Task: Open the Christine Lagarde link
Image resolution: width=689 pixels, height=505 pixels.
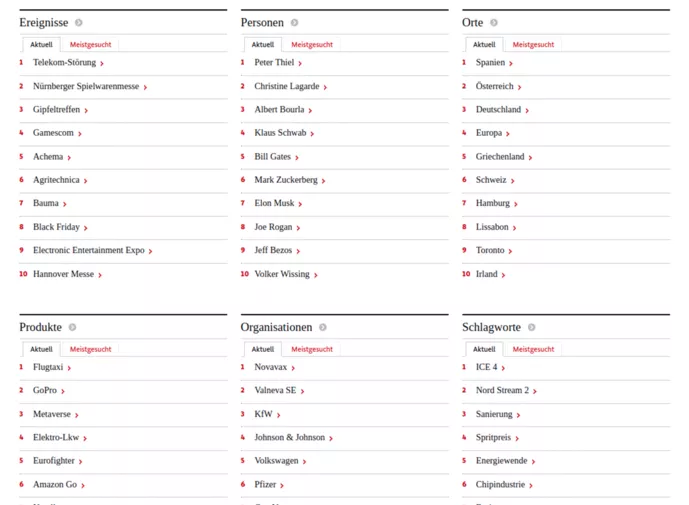Action: pyautogui.click(x=286, y=86)
